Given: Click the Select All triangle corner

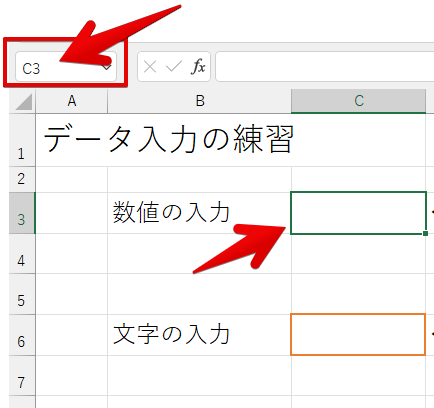Looking at the screenshot, I should [x=23, y=102].
